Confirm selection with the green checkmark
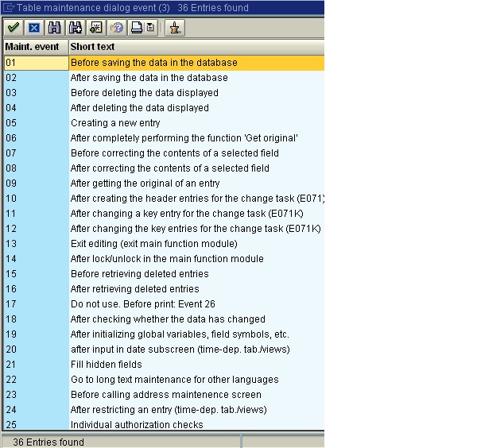 tap(14, 28)
